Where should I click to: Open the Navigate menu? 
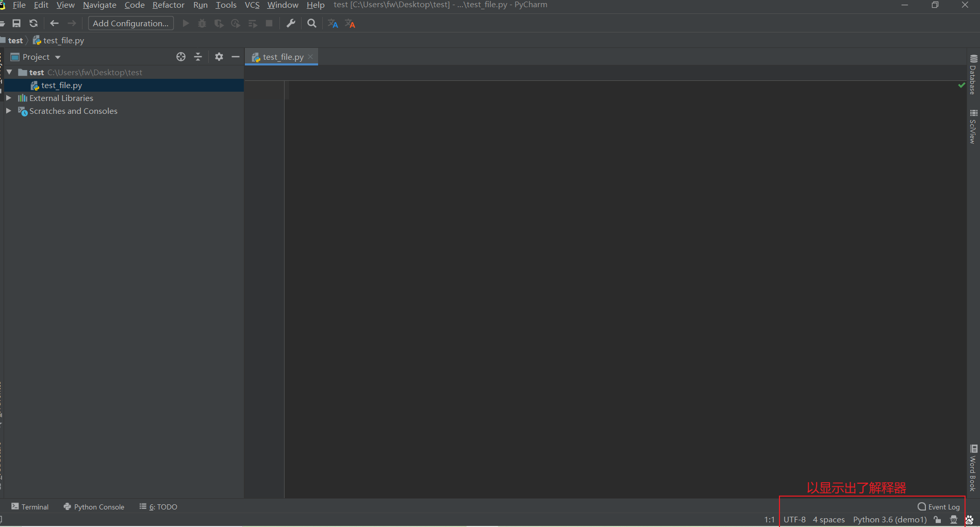coord(99,5)
